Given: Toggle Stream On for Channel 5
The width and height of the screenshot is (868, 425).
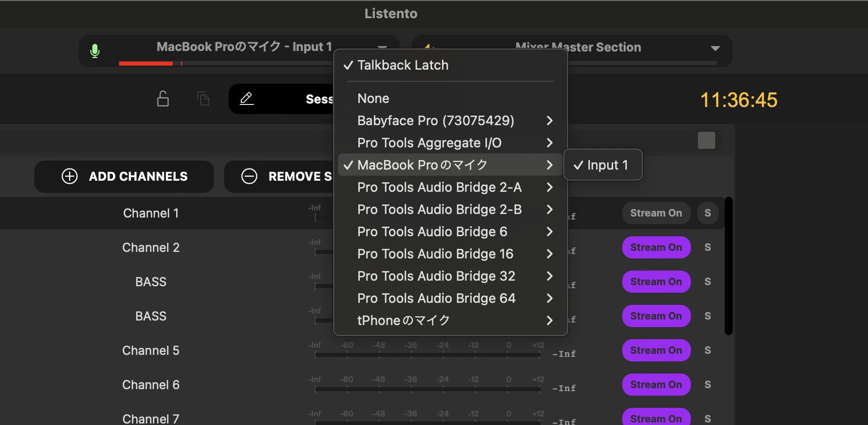Looking at the screenshot, I should (656, 350).
